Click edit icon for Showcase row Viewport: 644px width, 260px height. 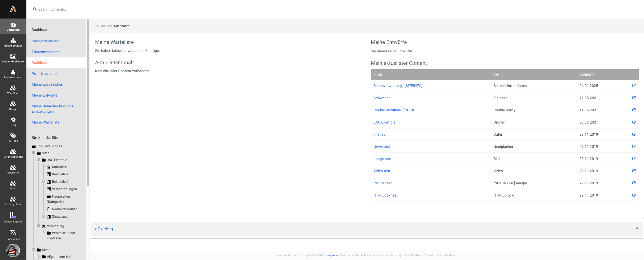pos(634,98)
